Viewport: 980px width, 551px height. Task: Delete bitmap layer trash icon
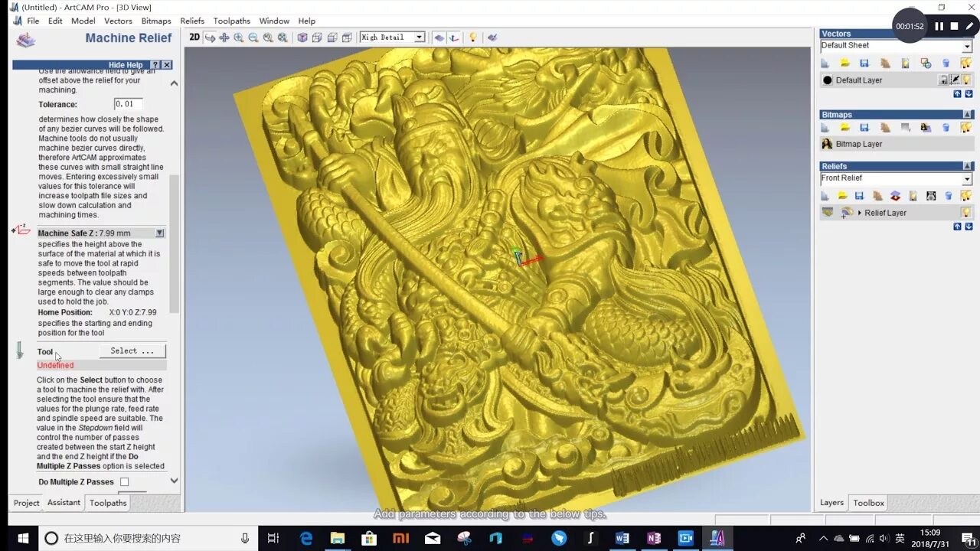click(946, 128)
